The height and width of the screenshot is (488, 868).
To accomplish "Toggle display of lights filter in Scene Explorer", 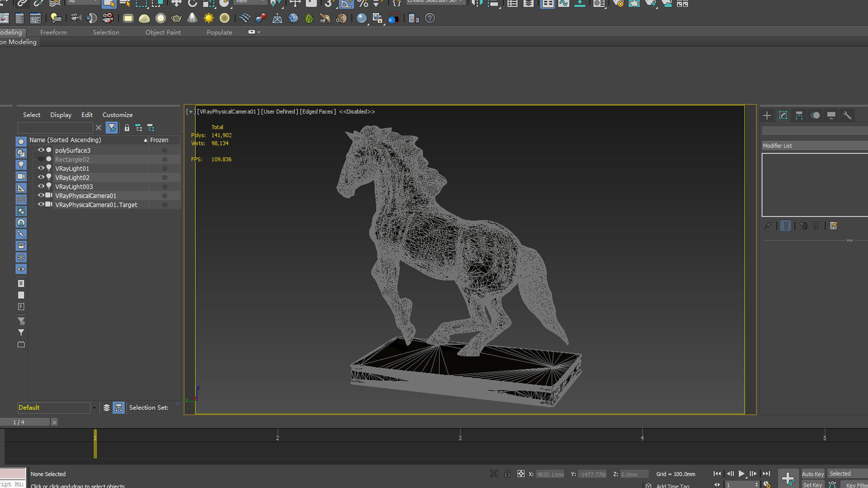I will [21, 165].
